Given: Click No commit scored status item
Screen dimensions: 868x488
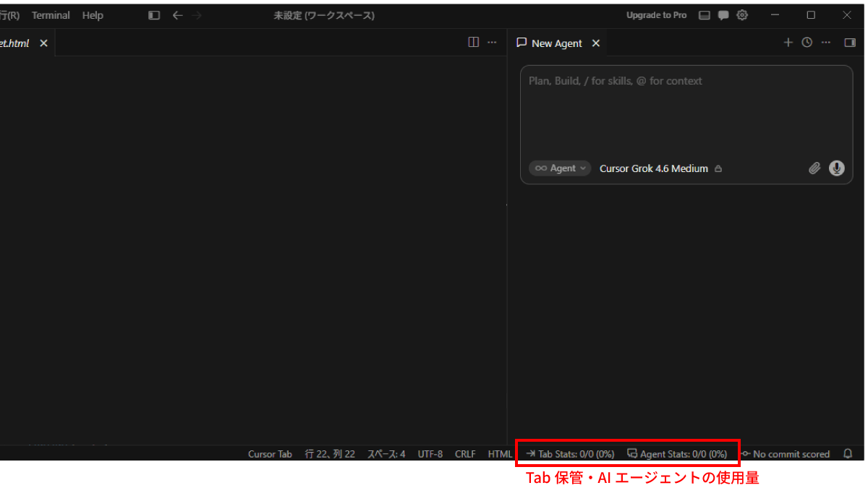Looking at the screenshot, I should pyautogui.click(x=786, y=454).
